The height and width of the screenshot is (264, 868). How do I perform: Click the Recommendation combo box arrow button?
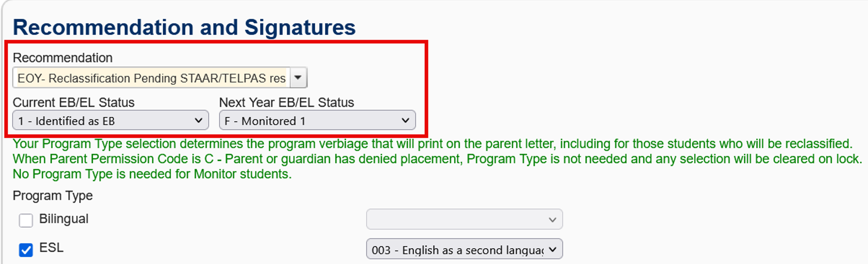pos(298,78)
